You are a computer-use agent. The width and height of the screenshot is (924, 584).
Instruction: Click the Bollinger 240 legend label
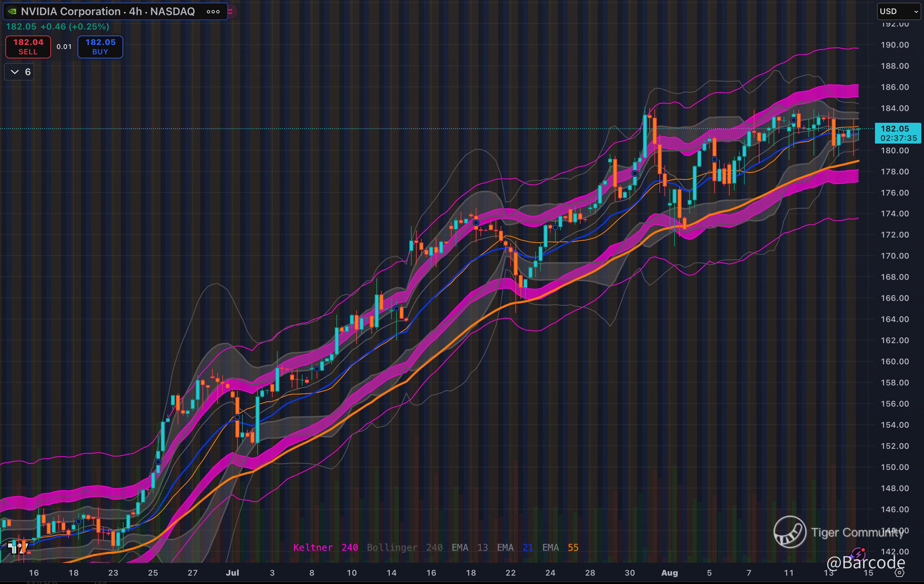click(x=405, y=547)
